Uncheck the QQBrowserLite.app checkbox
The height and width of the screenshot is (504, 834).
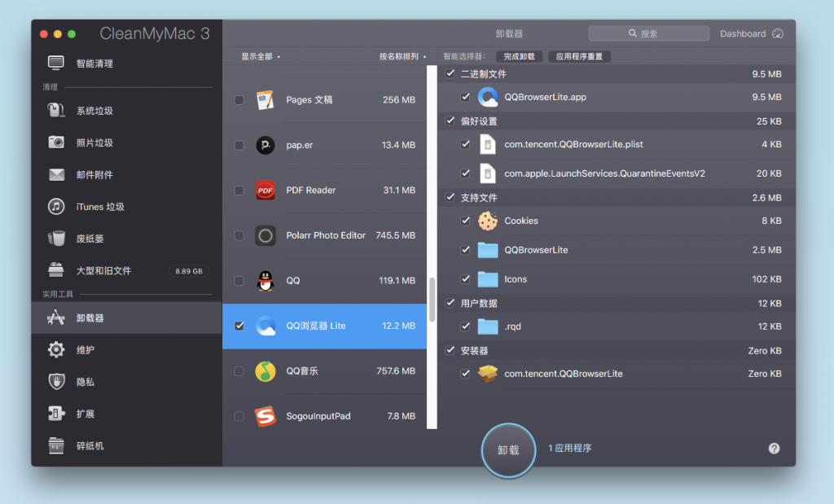465,97
